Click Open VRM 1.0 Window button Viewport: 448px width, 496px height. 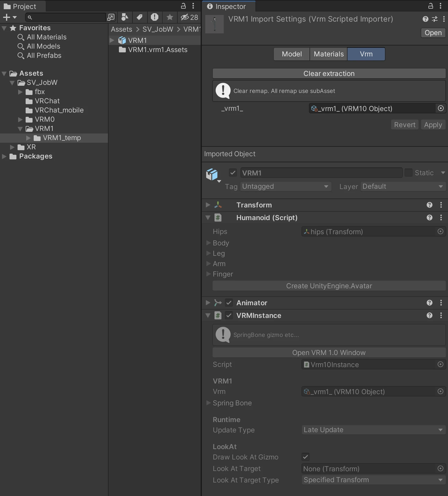coord(329,353)
